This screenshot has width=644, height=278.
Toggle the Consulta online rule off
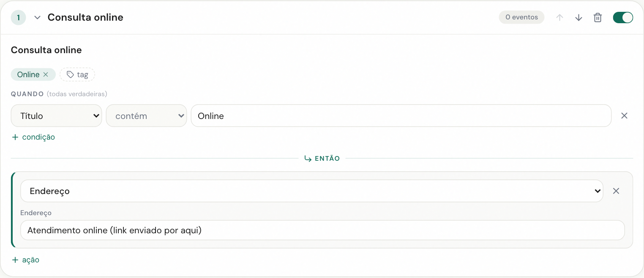point(623,17)
